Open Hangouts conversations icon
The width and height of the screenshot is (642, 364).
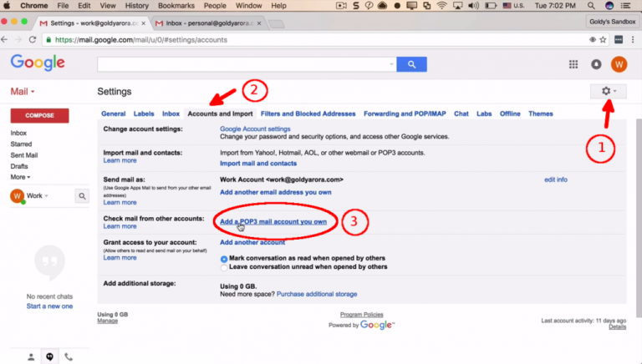tap(49, 357)
